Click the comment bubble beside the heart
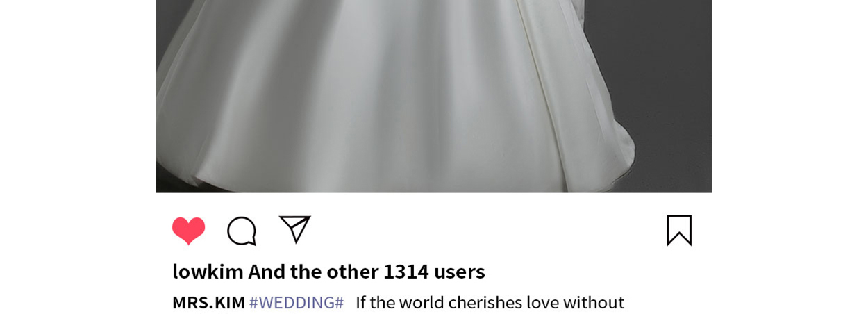 point(242,231)
